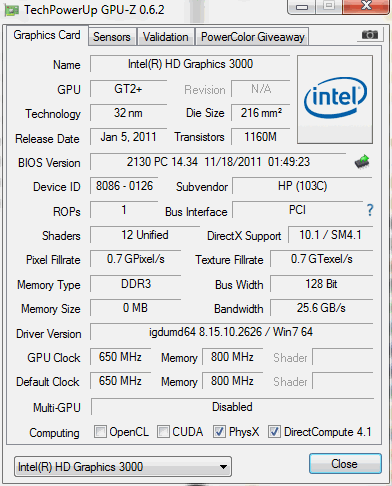This screenshot has height=486, width=392.
Task: Open the Validation tab
Action: tap(166, 37)
